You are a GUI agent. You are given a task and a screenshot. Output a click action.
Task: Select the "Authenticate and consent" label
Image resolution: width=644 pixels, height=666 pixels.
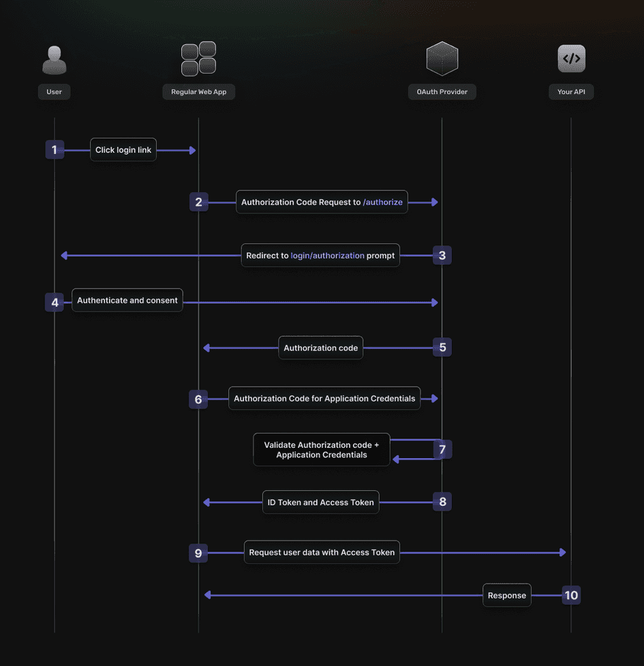(x=127, y=301)
